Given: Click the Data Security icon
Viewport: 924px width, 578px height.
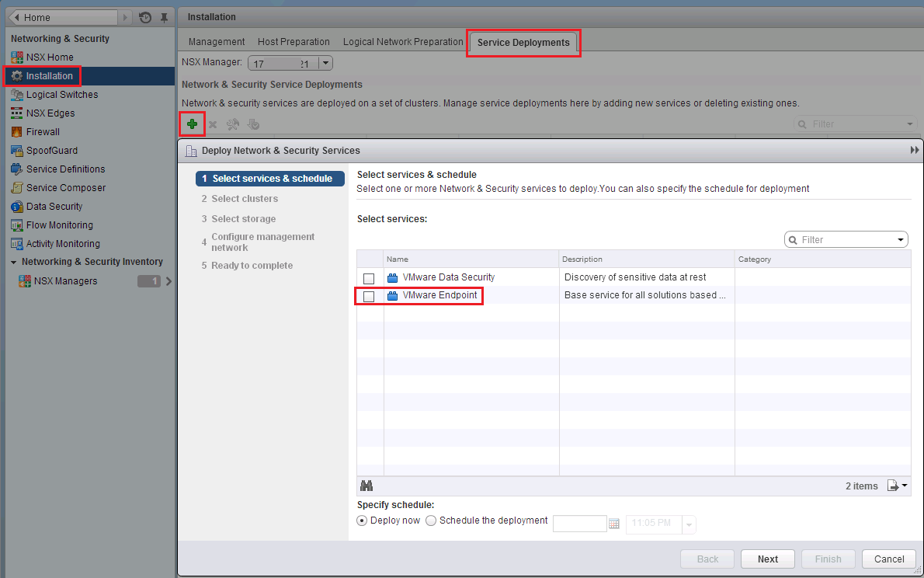Looking at the screenshot, I should [x=16, y=207].
